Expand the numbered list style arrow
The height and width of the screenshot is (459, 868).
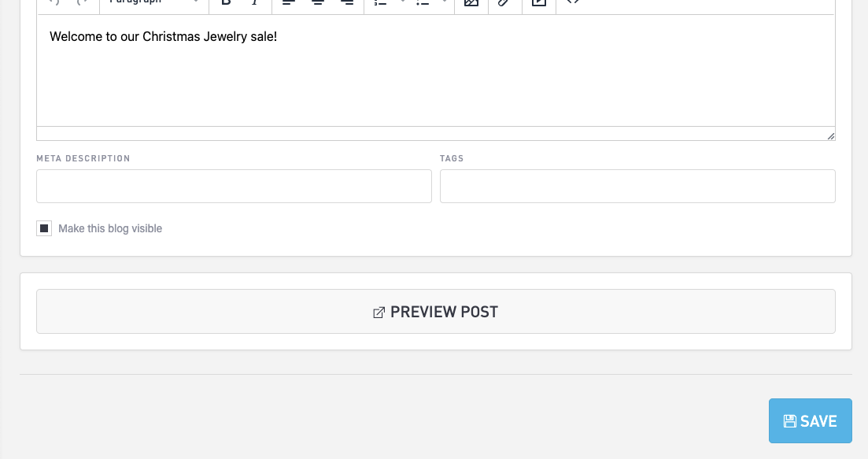(x=403, y=3)
